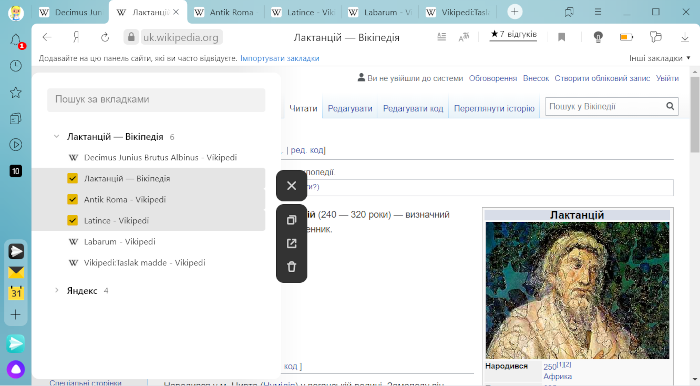Click the Імпортувати закладки link

280,58
